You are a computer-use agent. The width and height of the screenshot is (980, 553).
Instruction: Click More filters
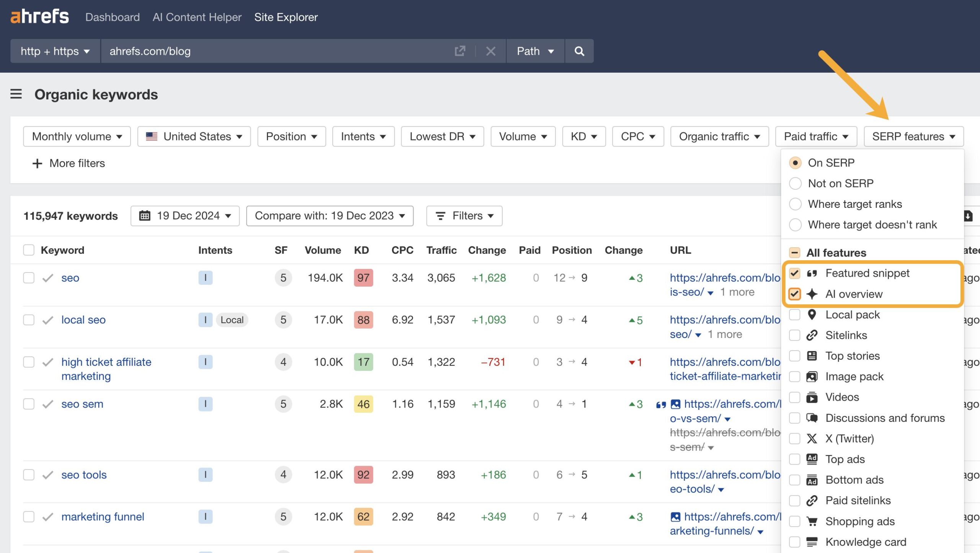pos(69,163)
